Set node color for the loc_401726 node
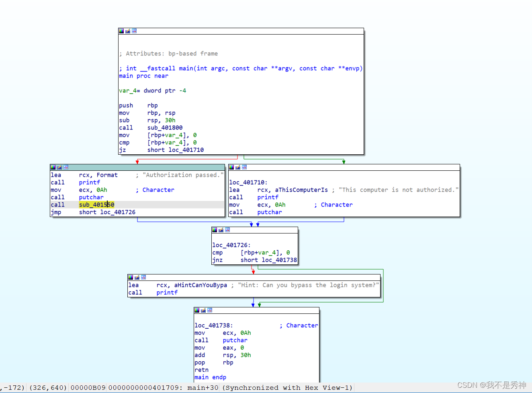The width and height of the screenshot is (532, 393). tap(215, 230)
